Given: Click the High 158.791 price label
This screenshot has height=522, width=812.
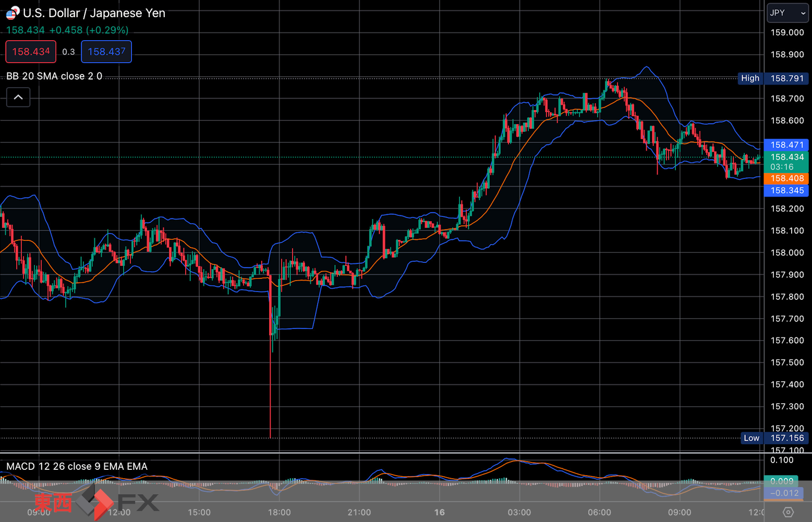Looking at the screenshot, I should [773, 78].
